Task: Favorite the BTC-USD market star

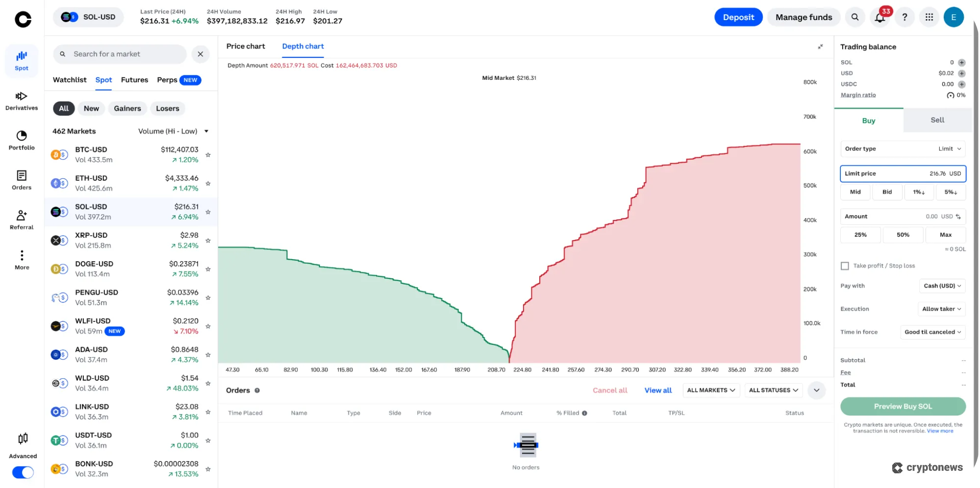Action: click(208, 155)
